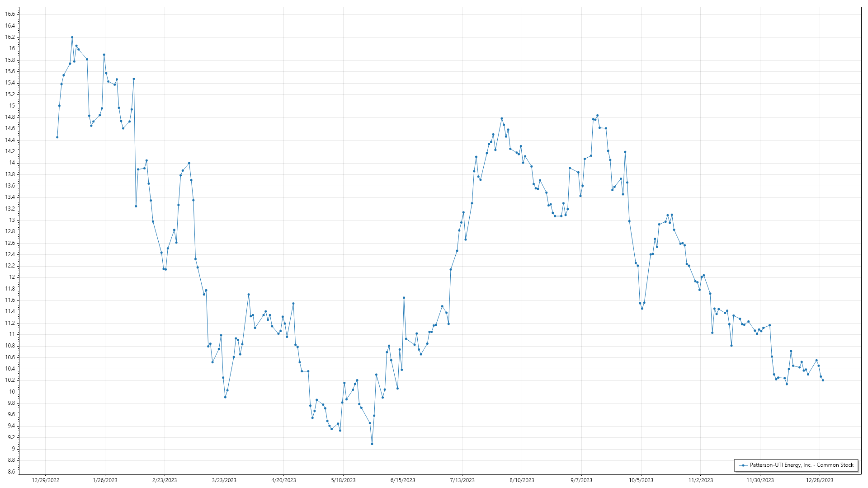Click the Patterson-UTI Energy legend entry text

point(802,465)
